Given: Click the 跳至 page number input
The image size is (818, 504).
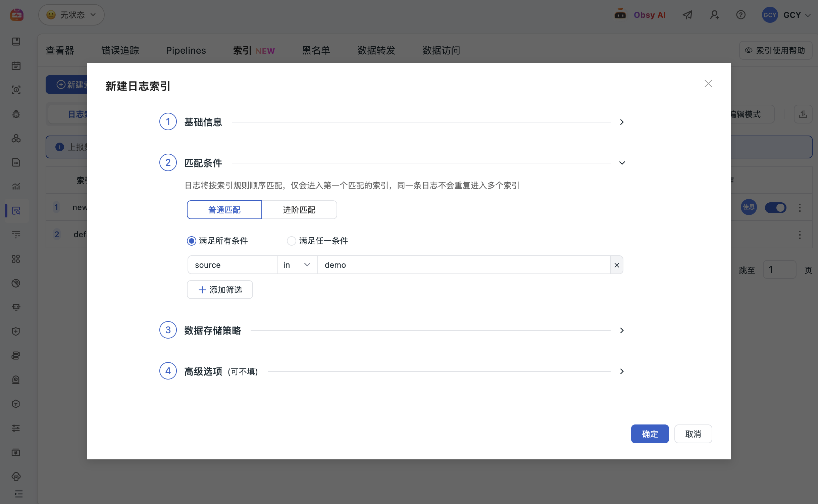Looking at the screenshot, I should pos(779,270).
